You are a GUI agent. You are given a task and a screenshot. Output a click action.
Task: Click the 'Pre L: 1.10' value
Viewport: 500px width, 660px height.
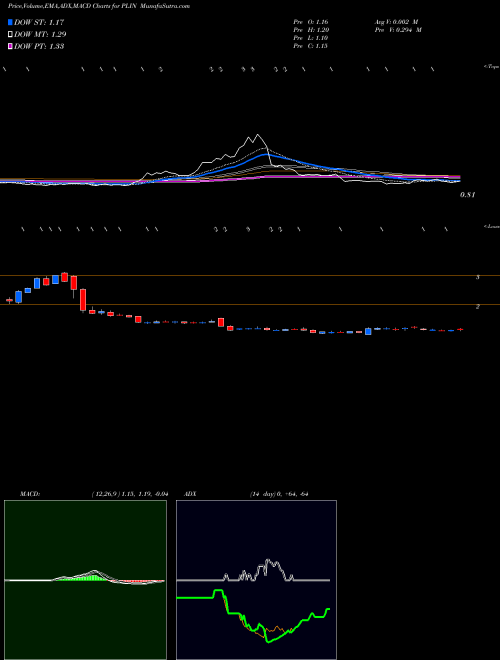click(x=311, y=38)
